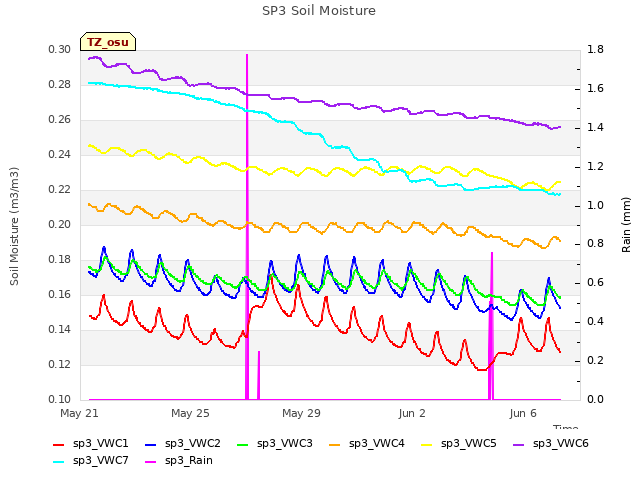Click the 0.2 rain axis value
Image resolution: width=640 pixels, height=480 pixels.
(595, 360)
